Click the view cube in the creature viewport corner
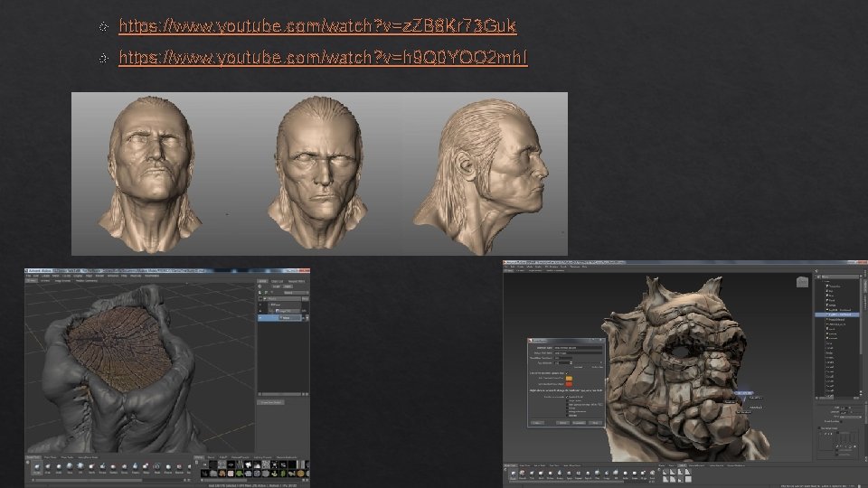868x488 pixels. 801,283
